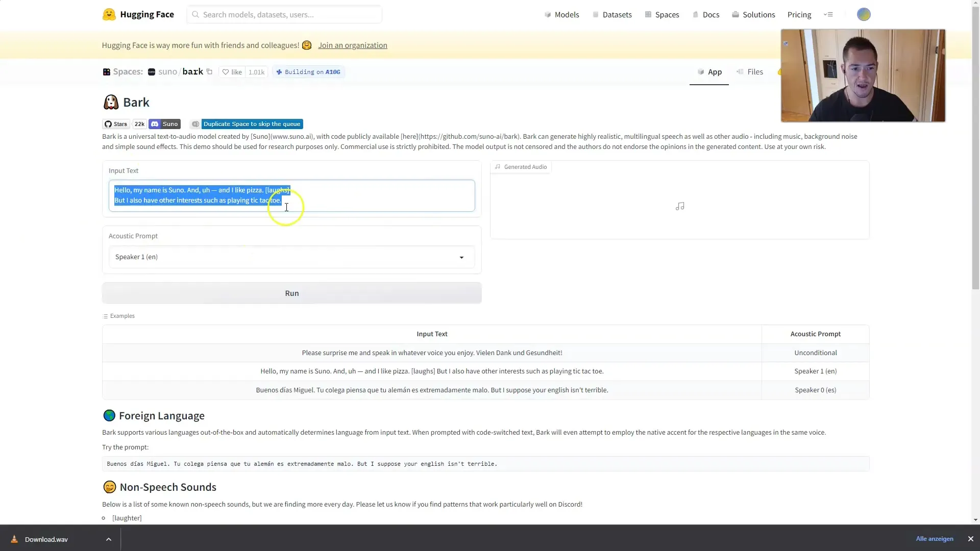
Task: Click the Generated Audio music note icon
Action: pos(680,206)
